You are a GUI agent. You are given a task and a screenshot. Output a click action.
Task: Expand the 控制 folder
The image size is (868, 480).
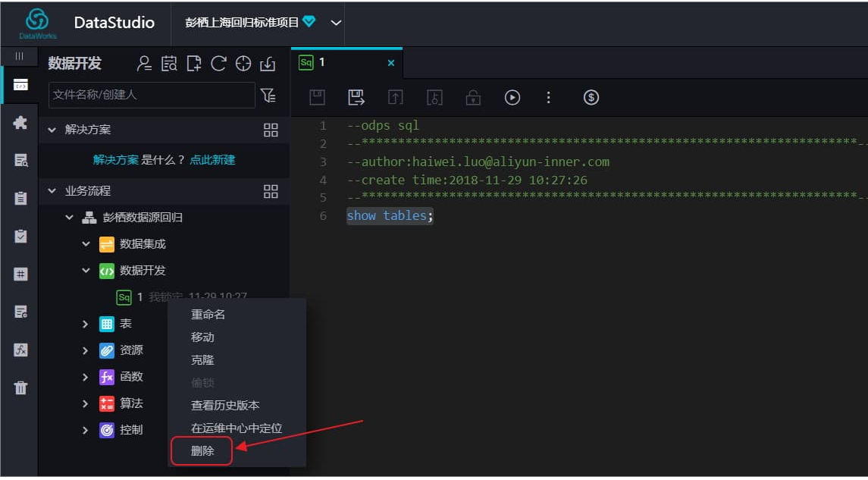point(86,430)
